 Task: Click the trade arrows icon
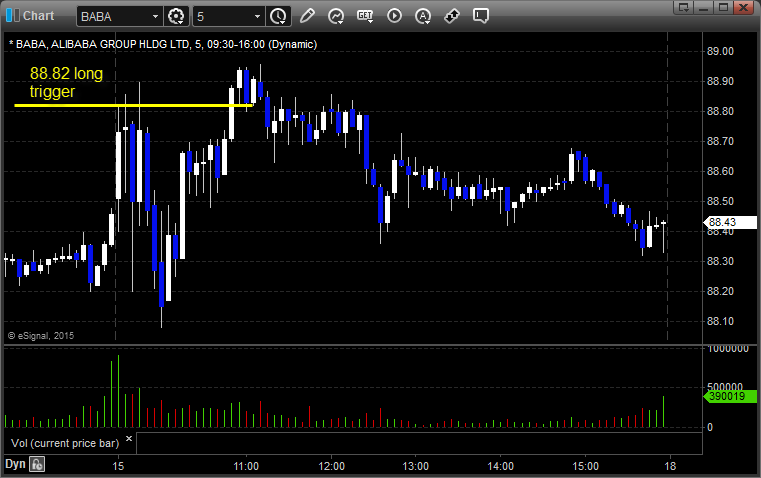pos(452,16)
